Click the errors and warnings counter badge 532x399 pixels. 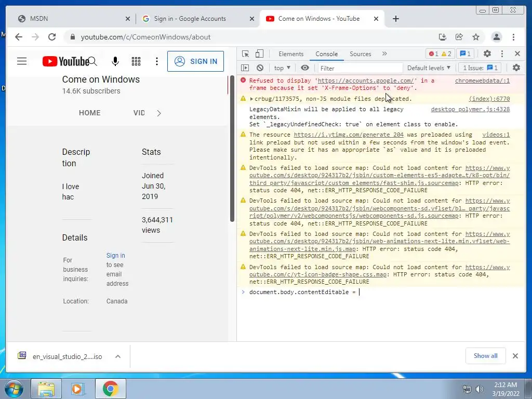tap(440, 54)
